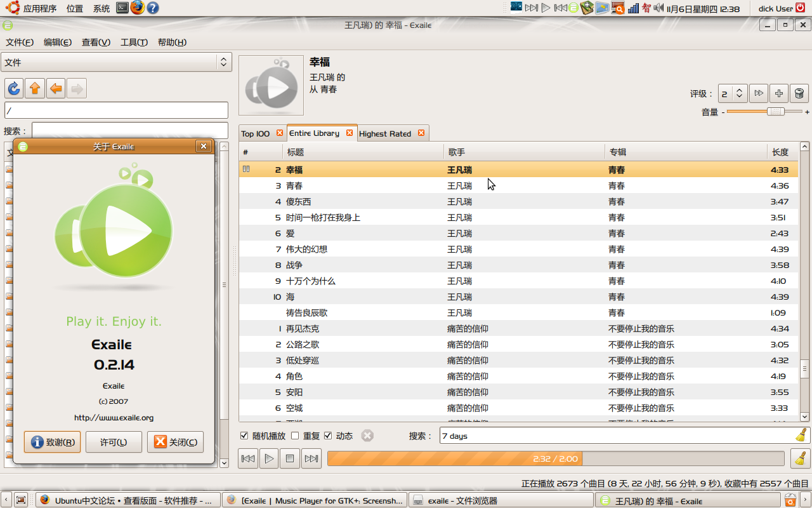Sort playlist by 长度 column header

point(782,152)
